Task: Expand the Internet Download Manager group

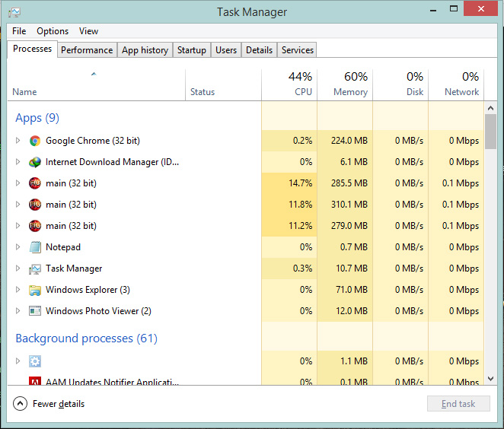Action: coord(18,162)
